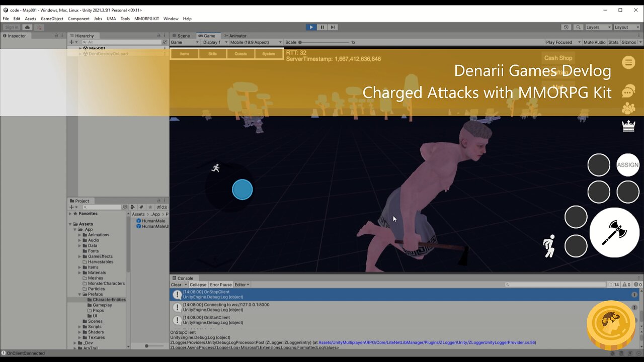Screen dimensions: 644x362
Task: Open the in-game party group icon
Action: click(x=628, y=108)
